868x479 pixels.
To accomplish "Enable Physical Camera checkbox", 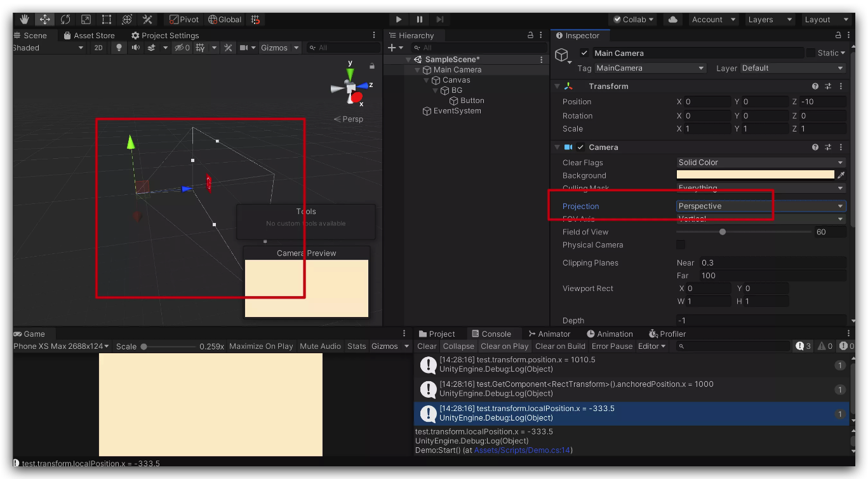I will tap(681, 245).
